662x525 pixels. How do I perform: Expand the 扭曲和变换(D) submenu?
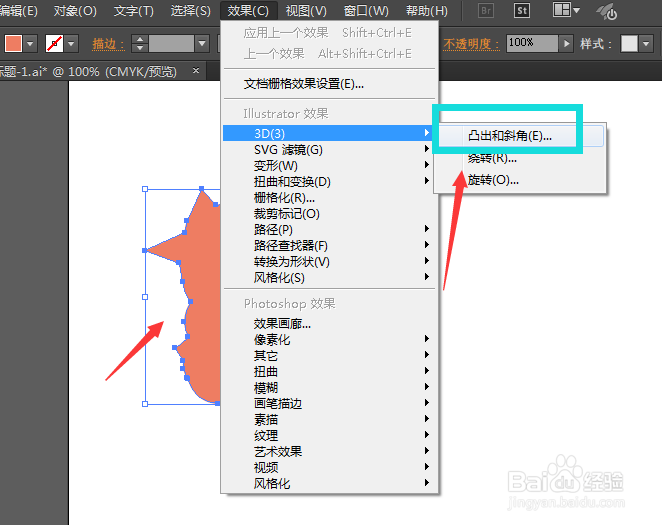pos(329,181)
